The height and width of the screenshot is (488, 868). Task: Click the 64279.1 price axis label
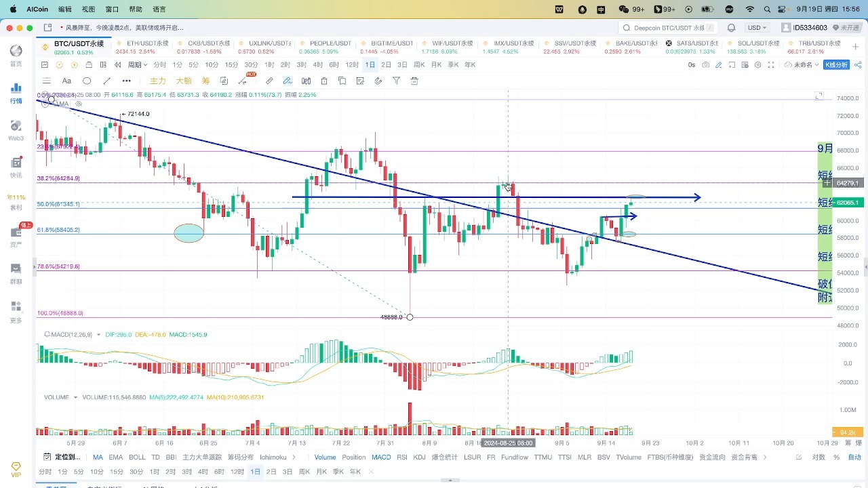[848, 183]
